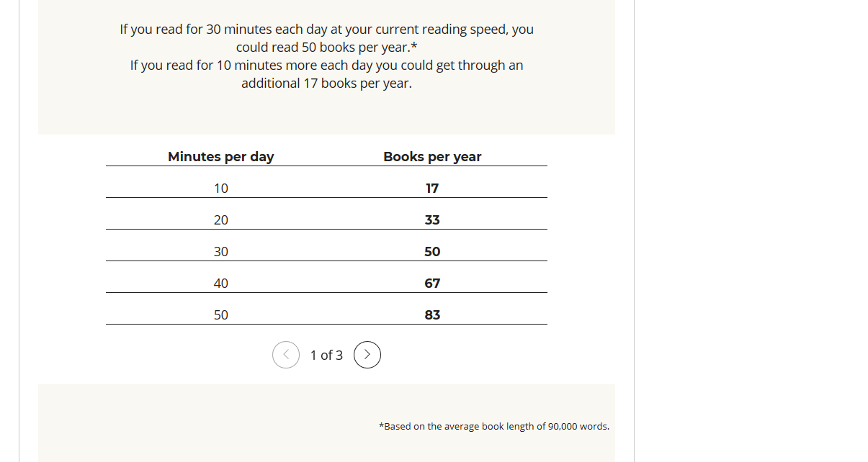
Task: Click blank white area right of divider
Action: [749, 230]
